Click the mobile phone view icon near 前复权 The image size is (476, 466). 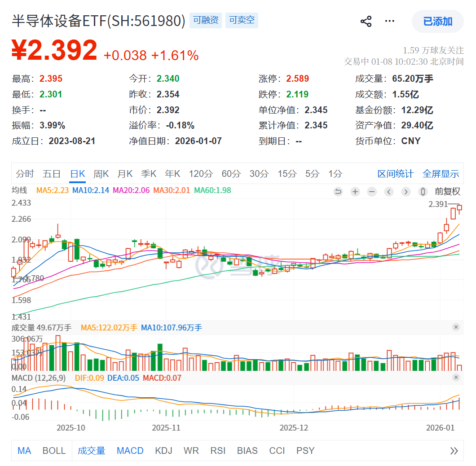423,192
